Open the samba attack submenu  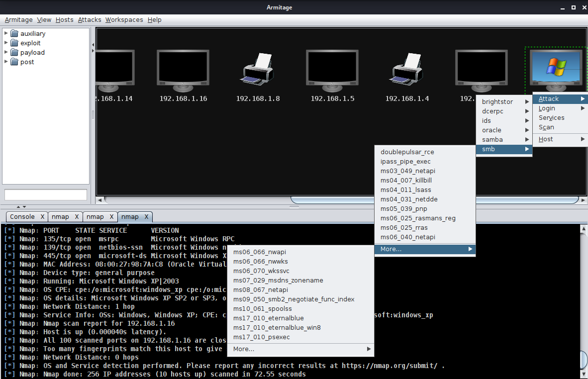tap(504, 139)
